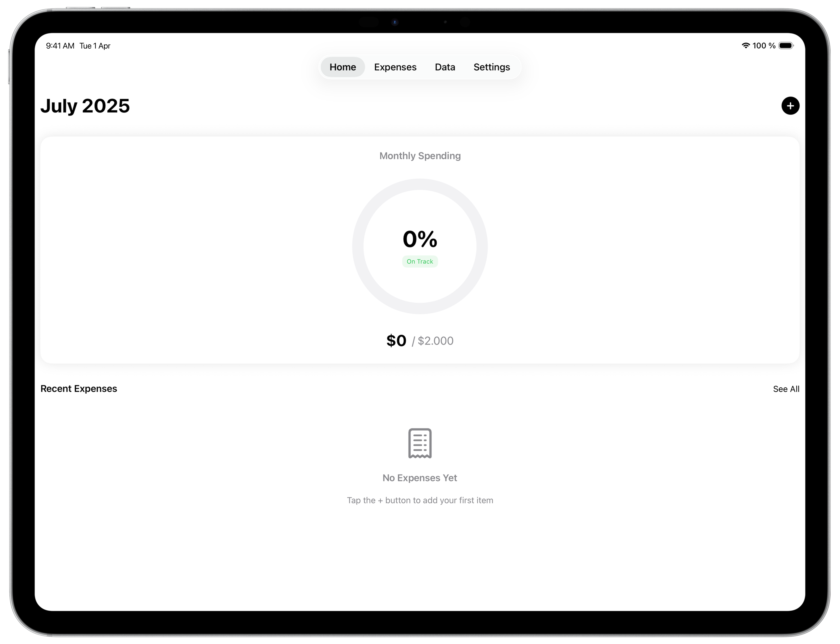Click the 0% percentage in ring

[x=420, y=239]
